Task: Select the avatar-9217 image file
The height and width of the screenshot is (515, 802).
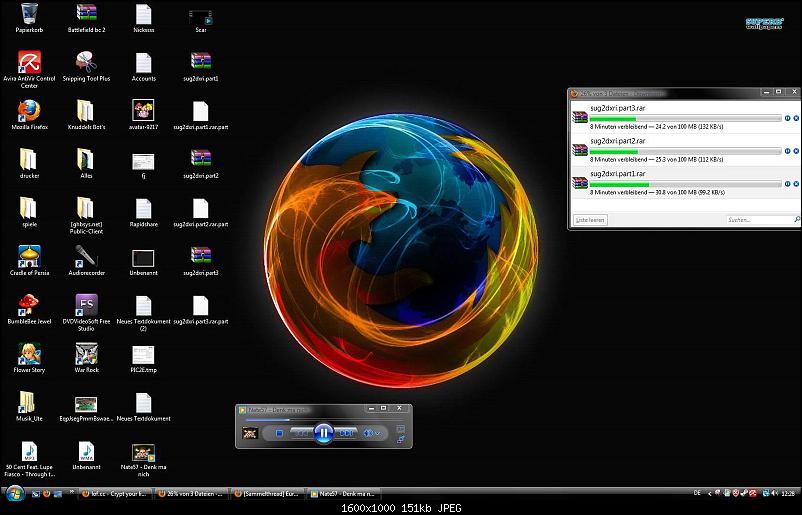Action: click(x=143, y=115)
